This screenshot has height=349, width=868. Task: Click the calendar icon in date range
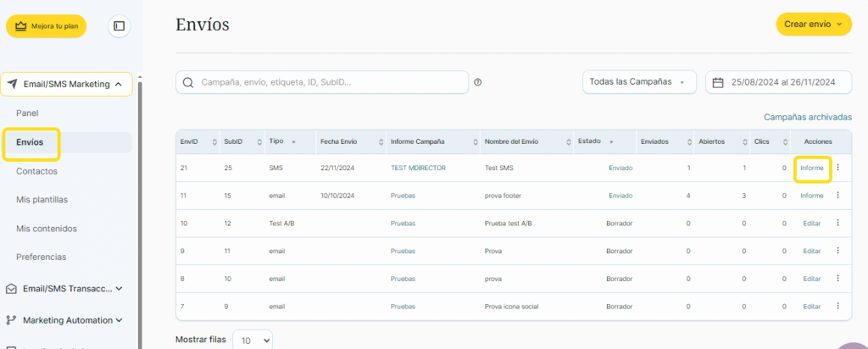coord(718,82)
